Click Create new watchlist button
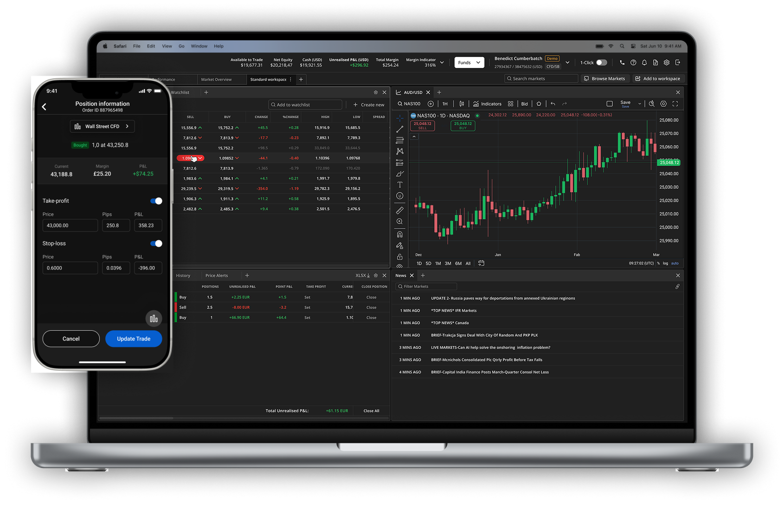Viewport: 784px width, 532px height. click(369, 105)
